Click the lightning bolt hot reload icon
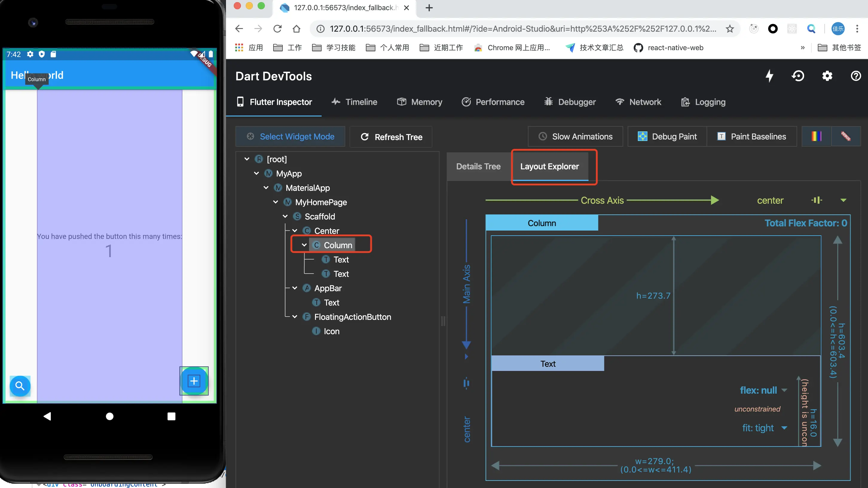The height and width of the screenshot is (488, 868). (769, 76)
